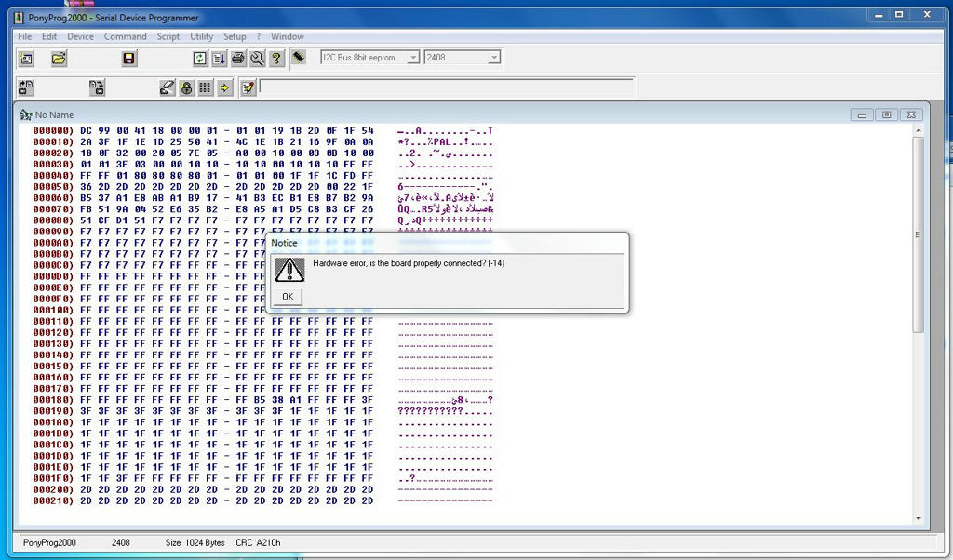The image size is (953, 560).
Task: Click the Read device toolbar icon
Action: tap(26, 87)
